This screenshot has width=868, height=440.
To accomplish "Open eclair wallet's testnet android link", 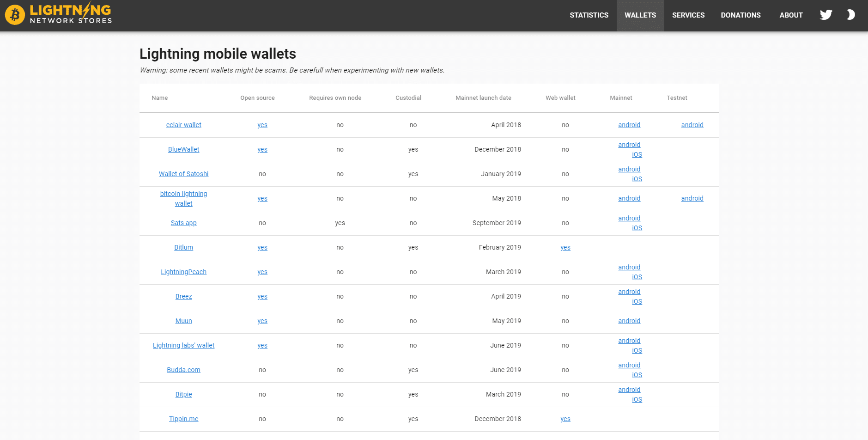I will tap(692, 125).
